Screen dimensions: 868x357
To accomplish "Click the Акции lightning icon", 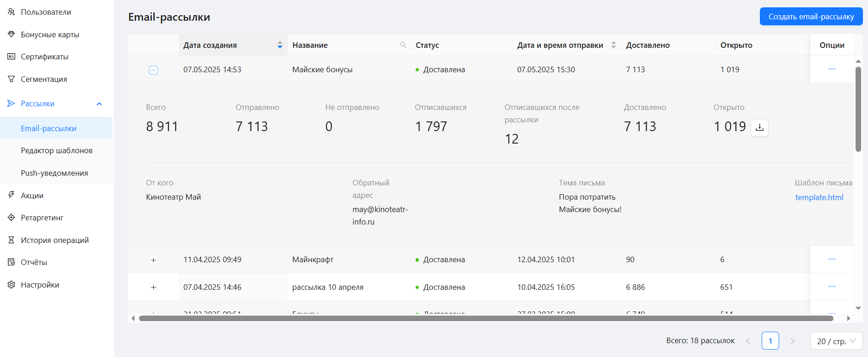I will (x=12, y=195).
